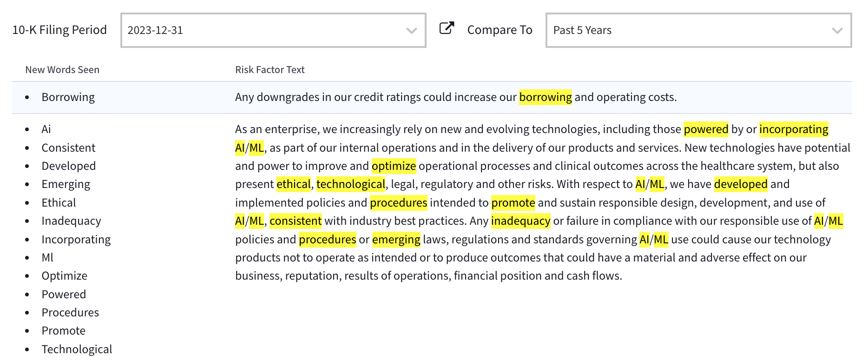Click the Consistent list item

point(68,148)
